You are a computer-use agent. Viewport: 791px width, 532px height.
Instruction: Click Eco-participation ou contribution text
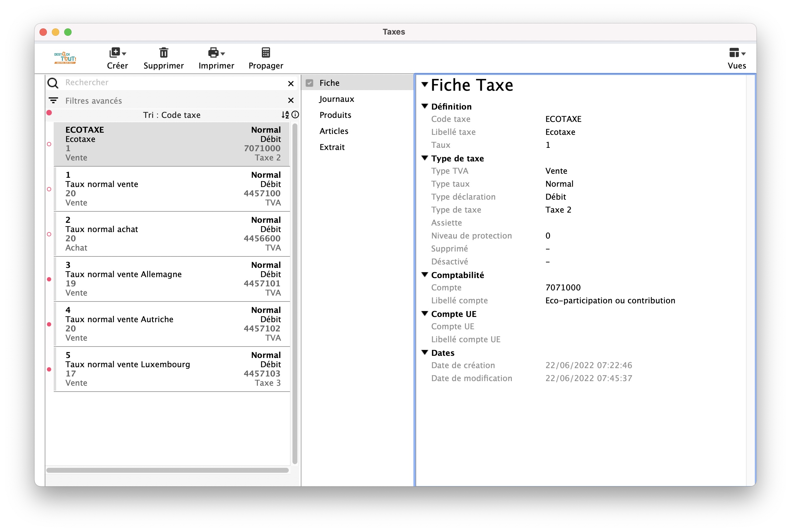[x=610, y=301]
